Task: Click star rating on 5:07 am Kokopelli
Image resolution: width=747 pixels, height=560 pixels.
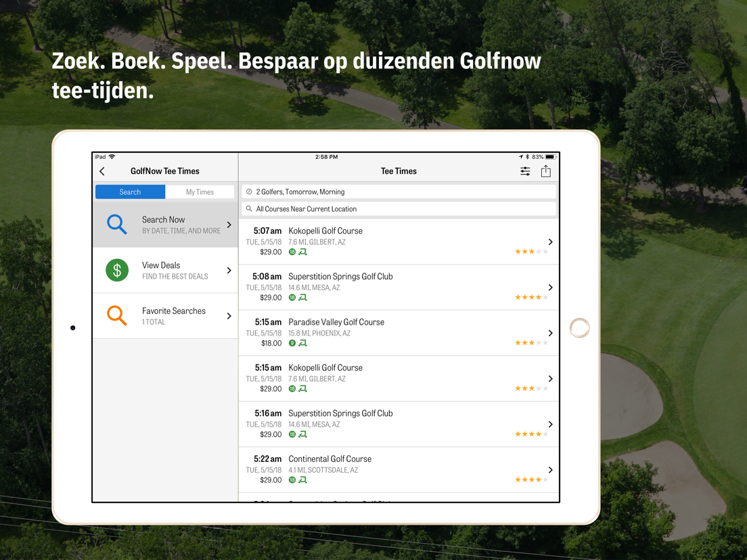Action: point(531,252)
